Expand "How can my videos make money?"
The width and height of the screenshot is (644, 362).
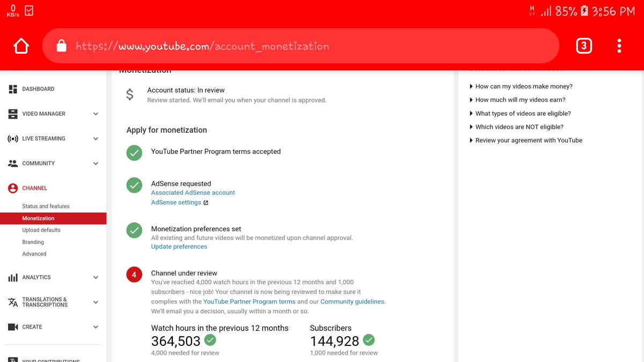tap(521, 86)
